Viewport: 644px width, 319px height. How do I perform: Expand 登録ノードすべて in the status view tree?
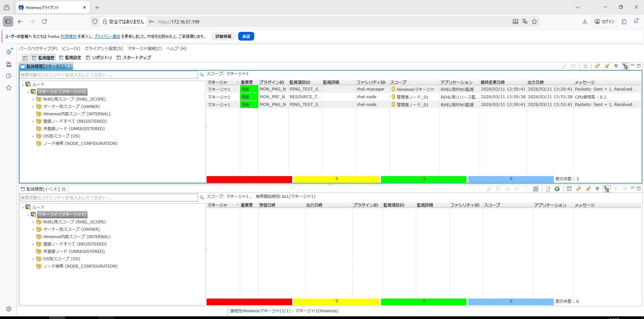coord(33,121)
